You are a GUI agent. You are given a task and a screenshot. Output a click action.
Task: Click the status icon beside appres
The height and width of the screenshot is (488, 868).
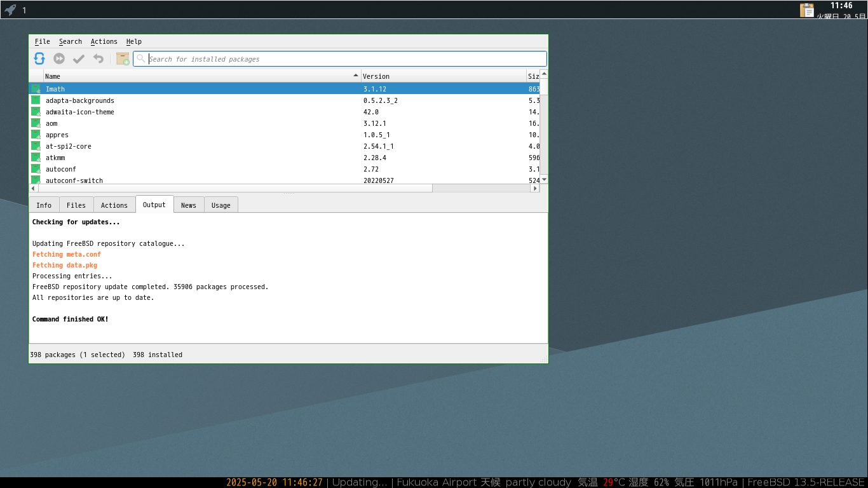click(x=36, y=135)
